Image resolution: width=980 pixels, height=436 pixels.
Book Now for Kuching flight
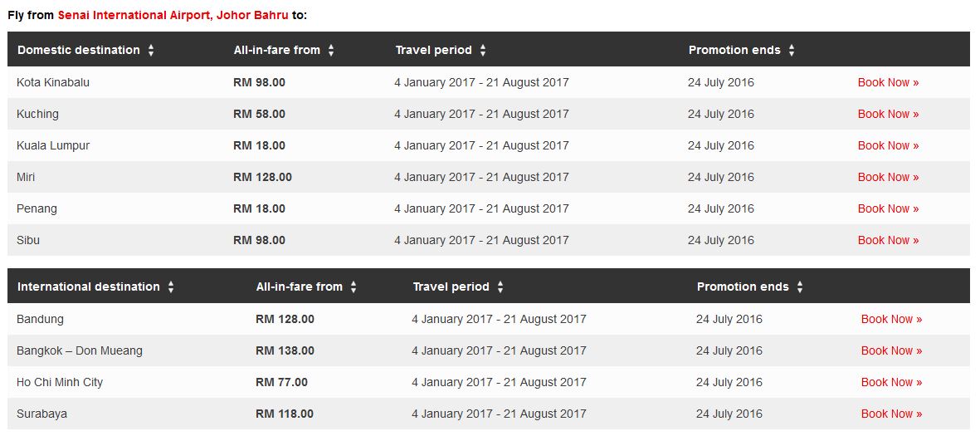[x=888, y=114]
